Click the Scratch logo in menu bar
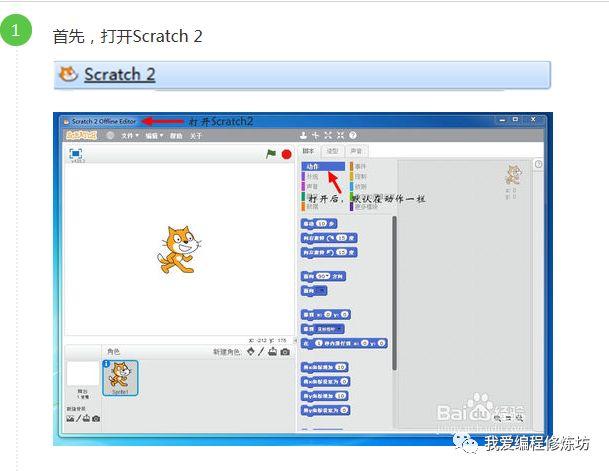The height and width of the screenshot is (471, 609). click(81, 135)
